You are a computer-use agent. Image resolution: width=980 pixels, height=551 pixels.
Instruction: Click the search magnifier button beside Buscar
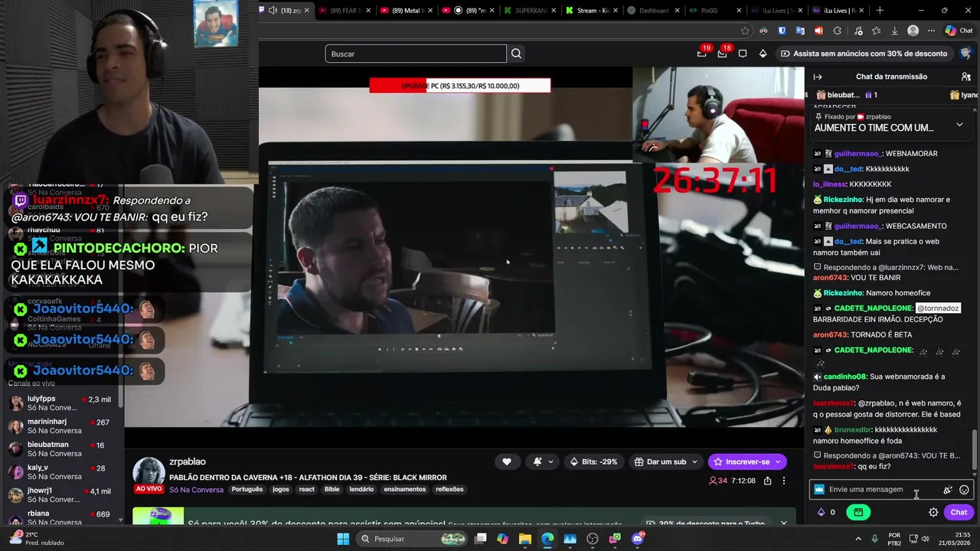tap(516, 54)
